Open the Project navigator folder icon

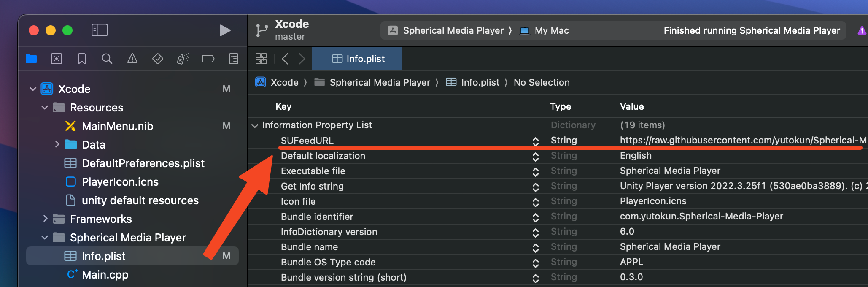(31, 59)
